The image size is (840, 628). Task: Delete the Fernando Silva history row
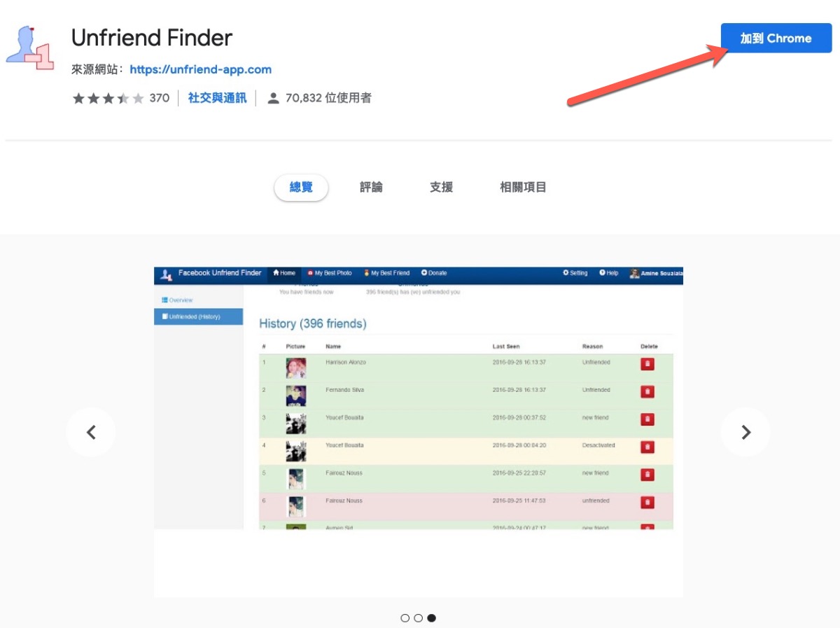click(x=647, y=391)
